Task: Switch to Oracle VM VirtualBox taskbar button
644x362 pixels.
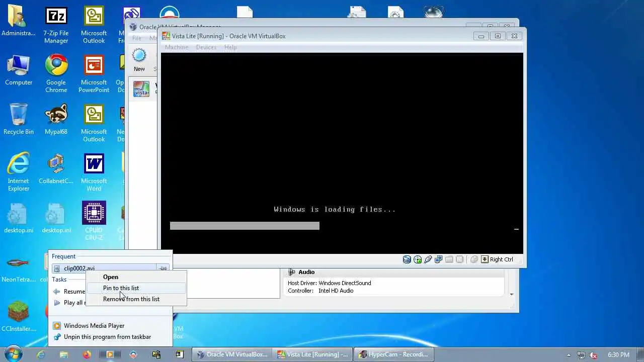Action: click(232, 354)
